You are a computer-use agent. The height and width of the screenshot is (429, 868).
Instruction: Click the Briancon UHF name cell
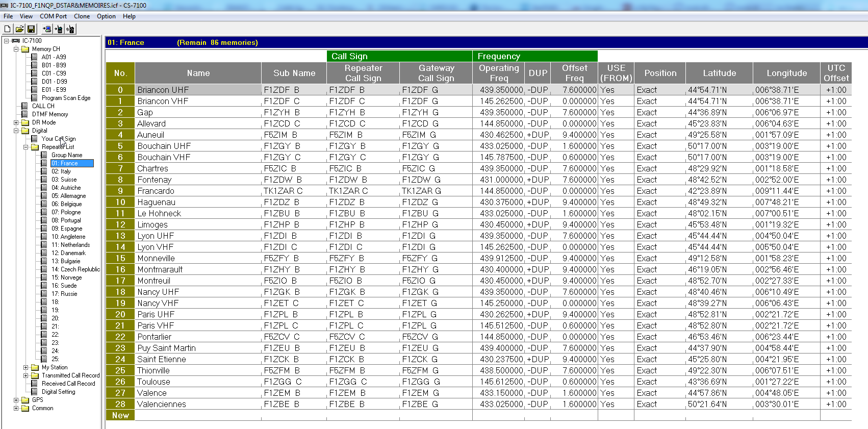click(x=198, y=90)
